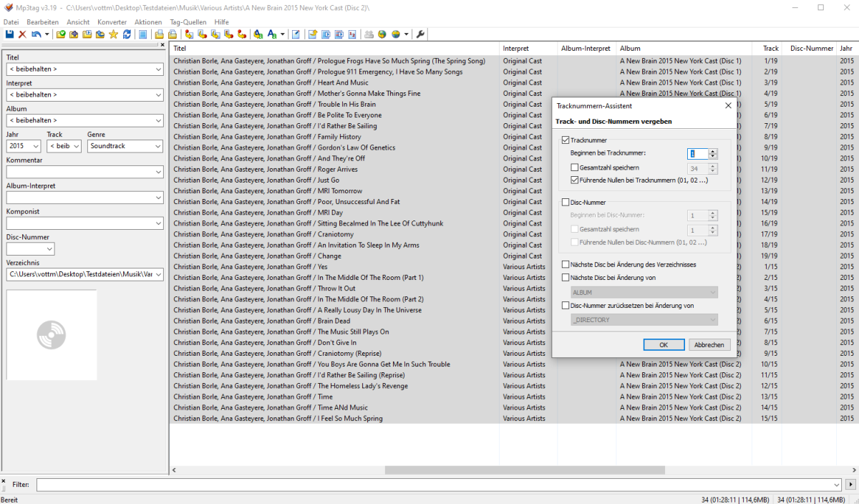The image size is (859, 504).
Task: Click the Beginnen bei Tracknummer input field
Action: tap(698, 154)
